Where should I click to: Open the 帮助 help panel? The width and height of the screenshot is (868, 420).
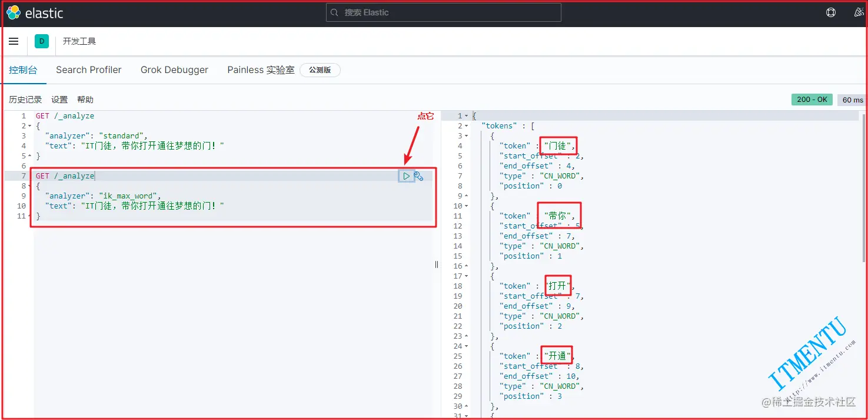(85, 100)
